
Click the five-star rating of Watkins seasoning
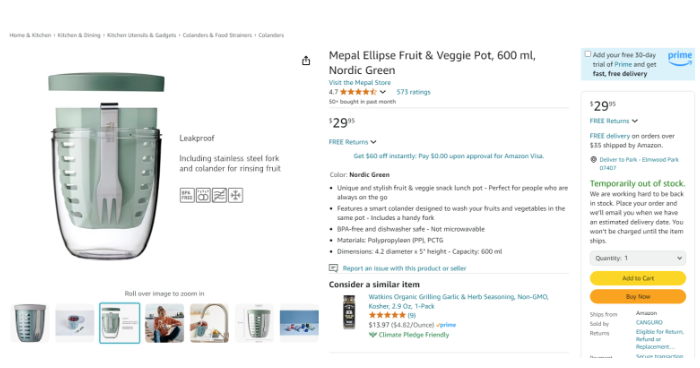(387, 315)
